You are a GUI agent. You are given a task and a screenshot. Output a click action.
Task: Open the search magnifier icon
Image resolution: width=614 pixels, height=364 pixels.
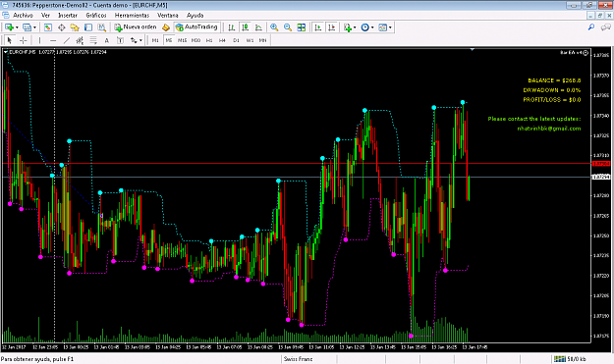(x=591, y=26)
